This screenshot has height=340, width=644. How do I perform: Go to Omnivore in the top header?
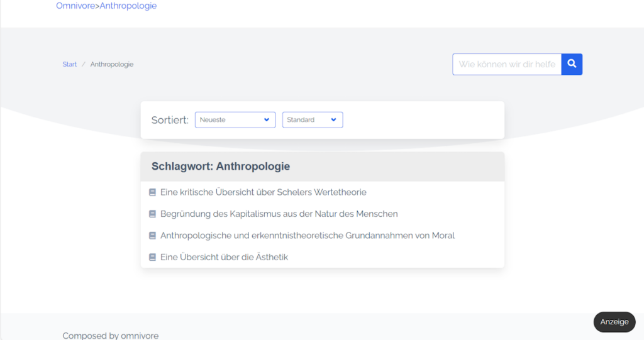tap(75, 6)
